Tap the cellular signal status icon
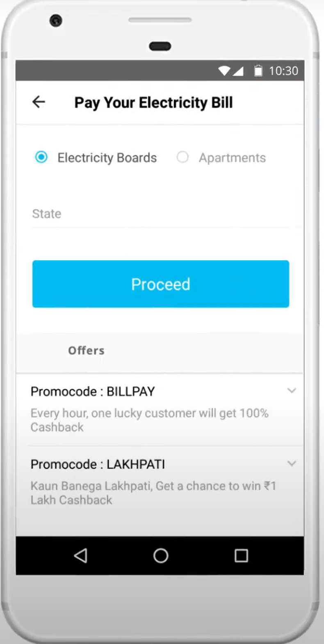Viewport: 324px width, 644px height. [238, 71]
